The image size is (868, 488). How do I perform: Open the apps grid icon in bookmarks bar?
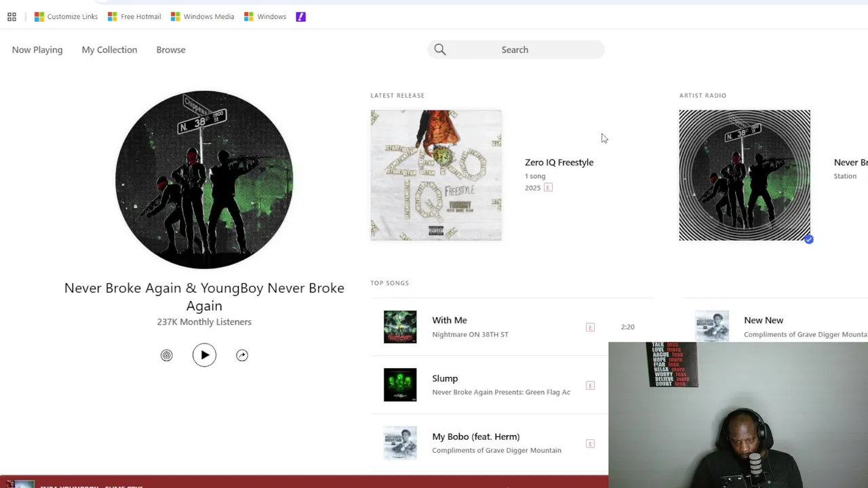coord(12,17)
